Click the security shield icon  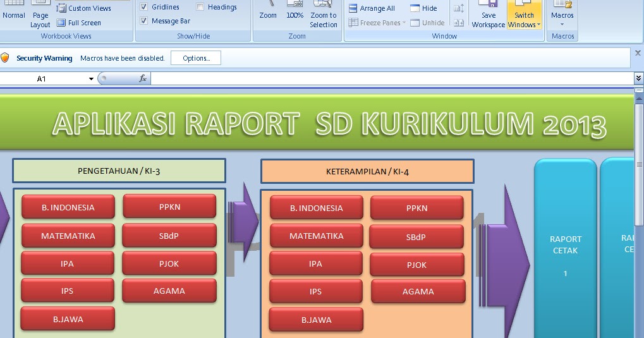(x=5, y=57)
